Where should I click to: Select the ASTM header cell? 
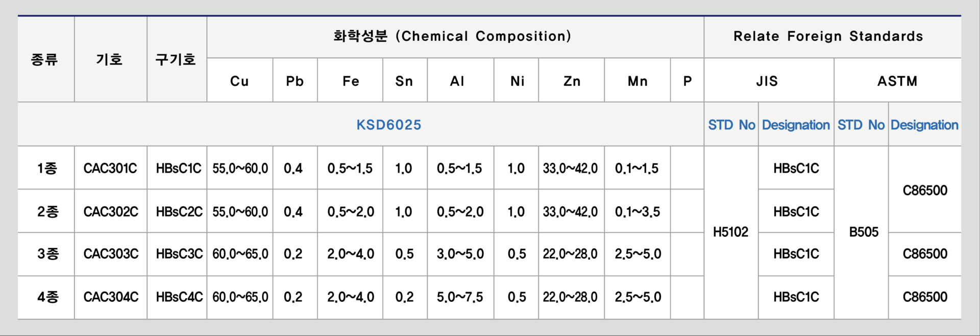[897, 81]
